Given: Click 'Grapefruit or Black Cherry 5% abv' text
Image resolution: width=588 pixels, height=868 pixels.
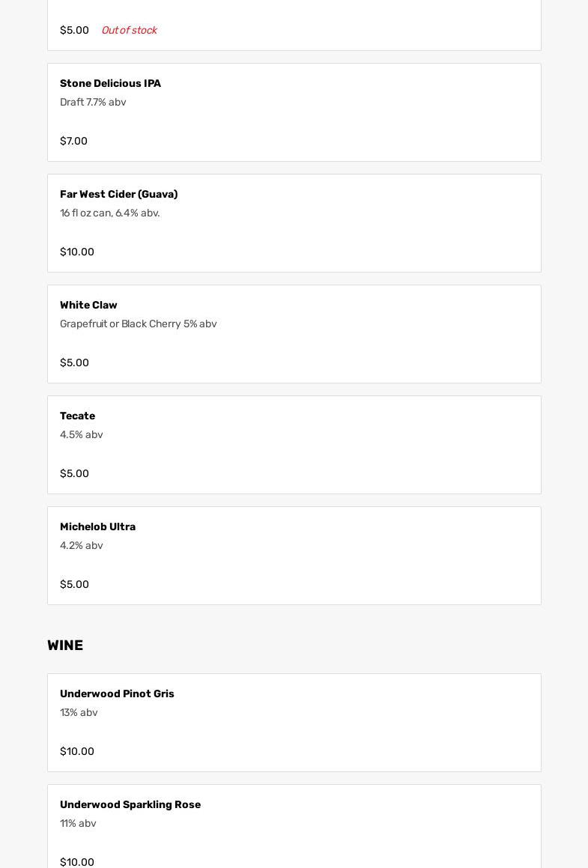Looking at the screenshot, I should point(138,324).
